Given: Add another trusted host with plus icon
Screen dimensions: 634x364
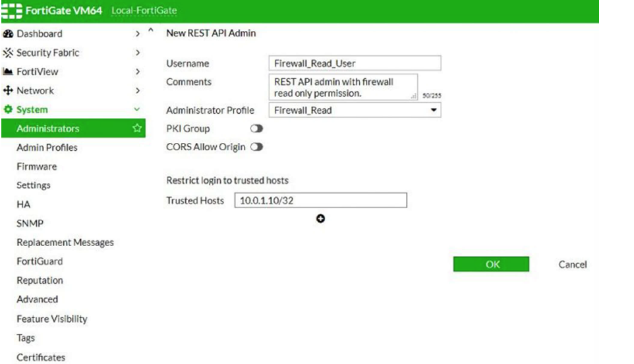Looking at the screenshot, I should tap(321, 219).
